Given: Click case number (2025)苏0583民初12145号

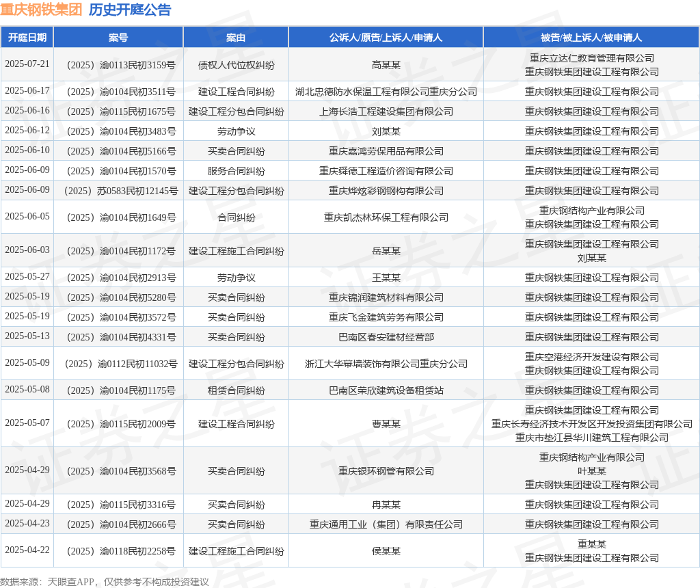Looking at the screenshot, I should 120,191.
